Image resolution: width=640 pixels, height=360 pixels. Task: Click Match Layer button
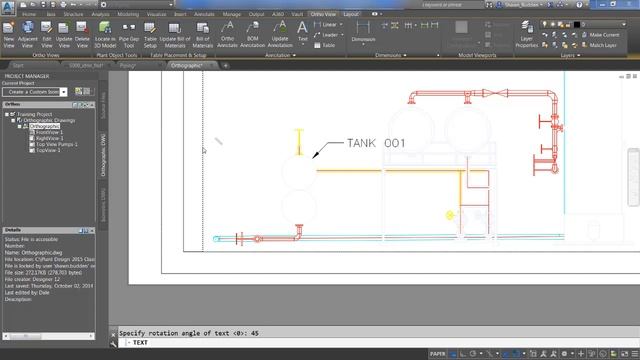(599, 45)
